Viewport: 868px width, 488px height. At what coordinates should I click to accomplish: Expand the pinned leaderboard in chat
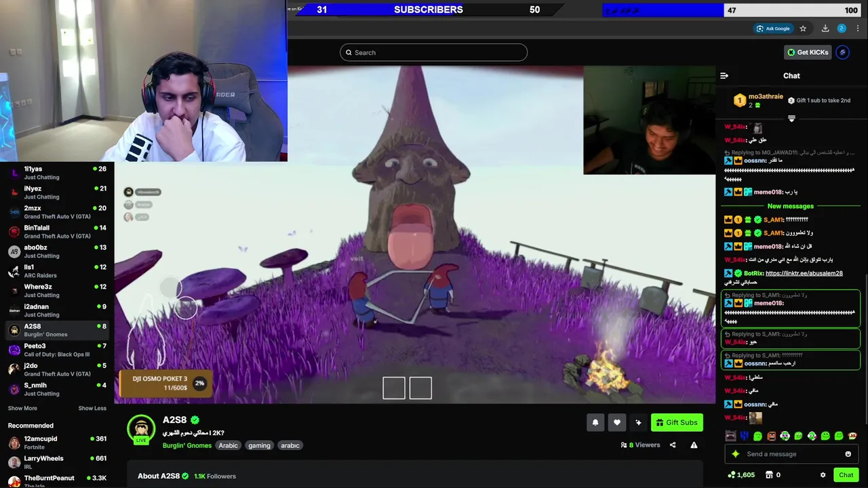coord(791,119)
